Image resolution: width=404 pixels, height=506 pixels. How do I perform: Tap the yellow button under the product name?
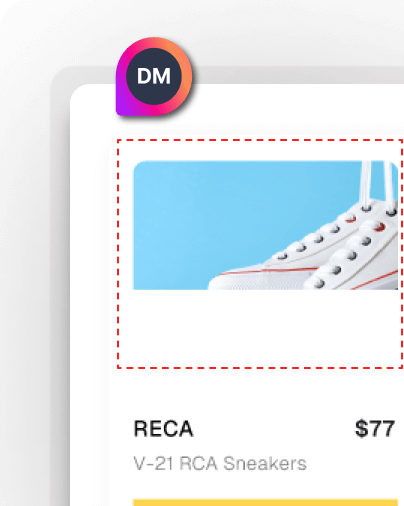click(266, 502)
